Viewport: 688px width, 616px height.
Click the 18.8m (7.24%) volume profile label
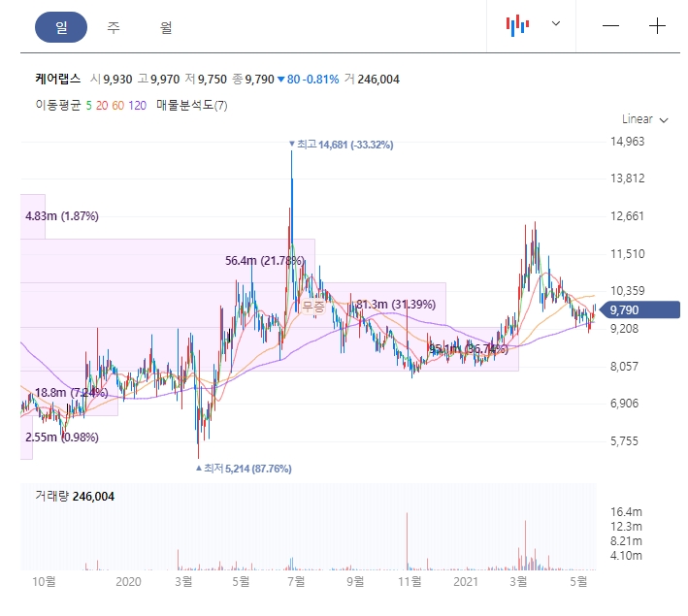point(71,392)
